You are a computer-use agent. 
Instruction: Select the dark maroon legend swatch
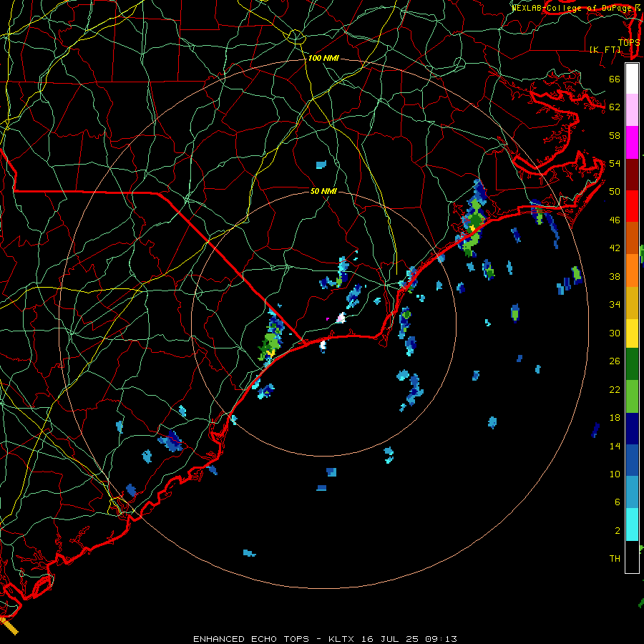pos(632,175)
